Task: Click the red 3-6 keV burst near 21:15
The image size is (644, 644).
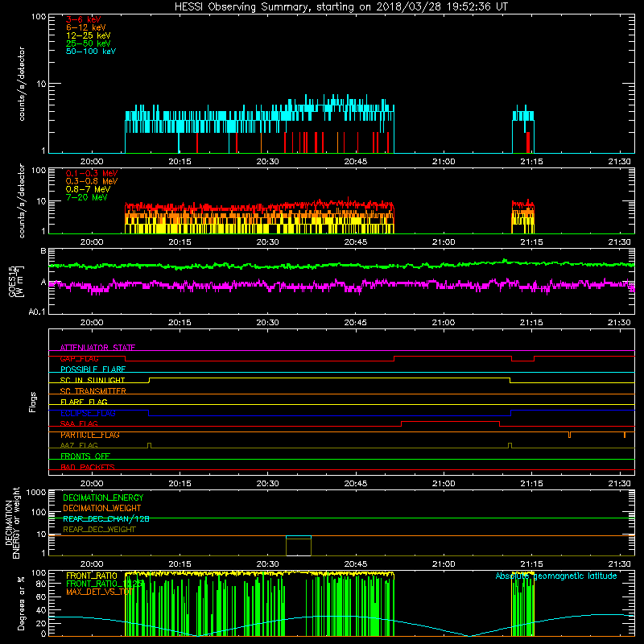Action: click(528, 142)
